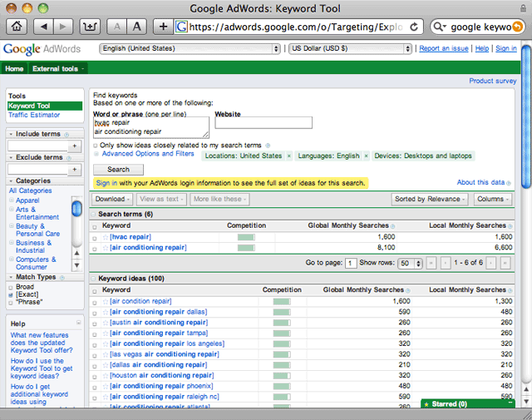The height and width of the screenshot is (420, 532).
Task: Remove the Languages: English filter
Action: point(366,156)
